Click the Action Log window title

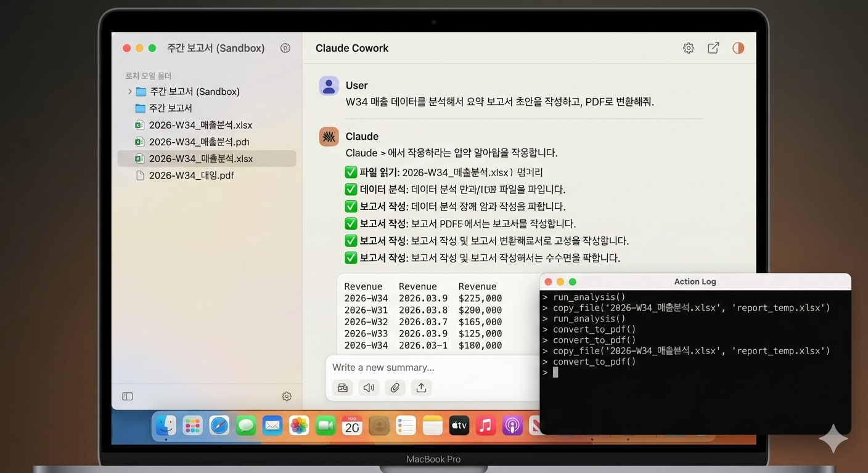[x=695, y=281]
